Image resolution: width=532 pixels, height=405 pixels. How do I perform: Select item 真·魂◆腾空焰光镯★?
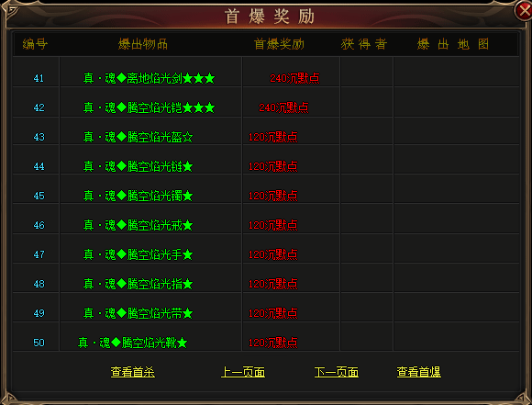[139, 196]
